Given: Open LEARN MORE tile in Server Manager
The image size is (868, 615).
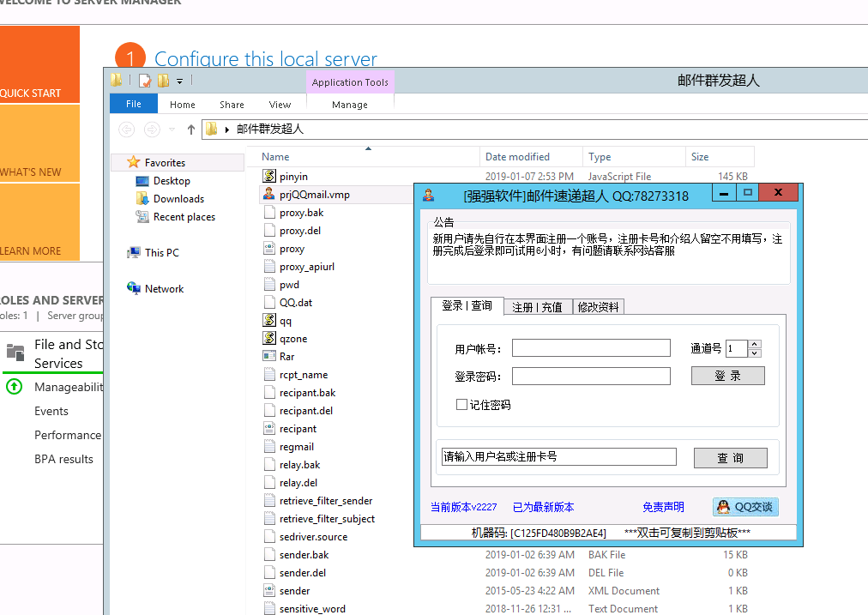Looking at the screenshot, I should pyautogui.click(x=39, y=221).
